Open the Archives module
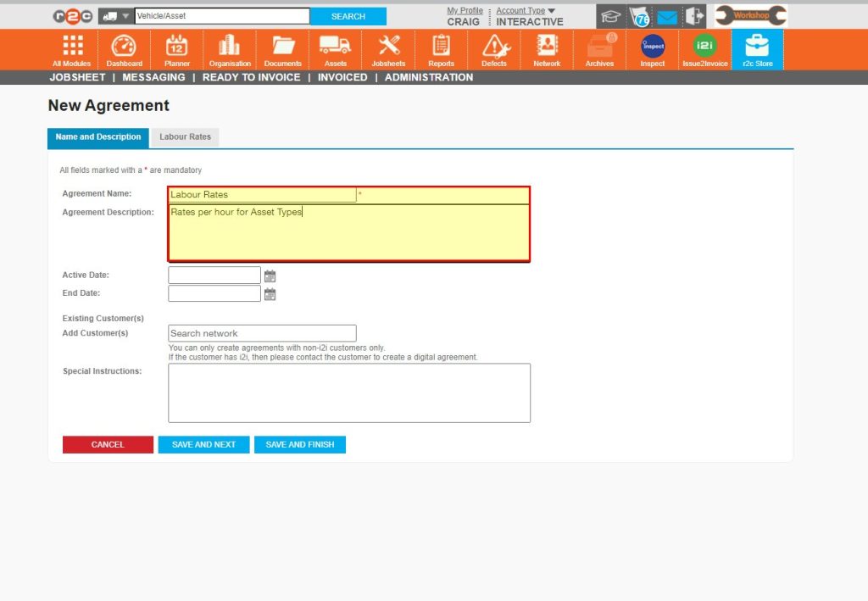 [599, 50]
